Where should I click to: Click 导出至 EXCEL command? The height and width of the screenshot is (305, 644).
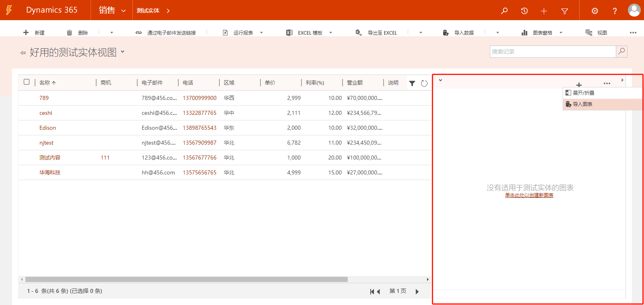pos(376,33)
